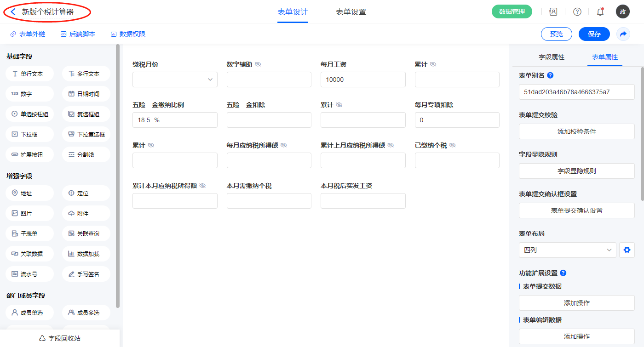Expand the 缴税月份 dropdown
This screenshot has height=347, width=644.
tap(175, 80)
